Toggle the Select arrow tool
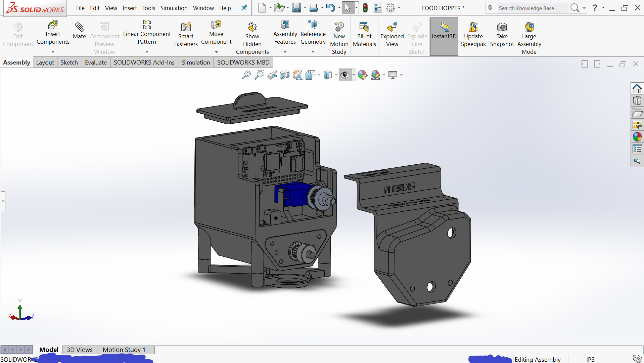 348,8
